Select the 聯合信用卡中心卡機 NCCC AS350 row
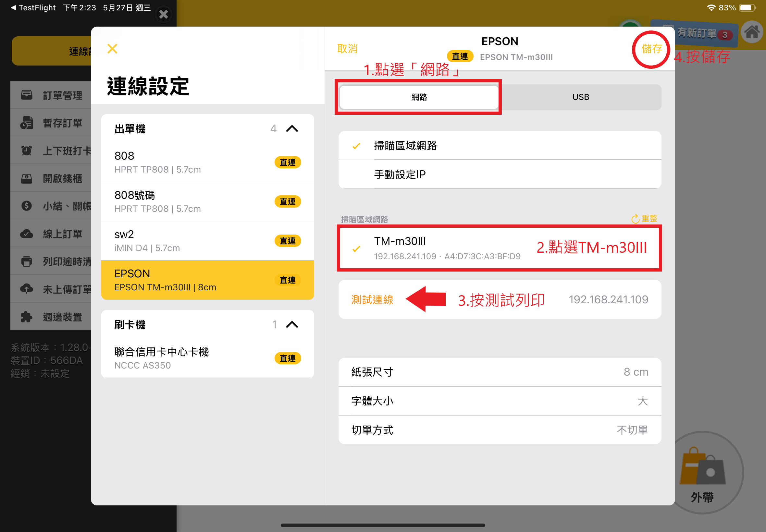Viewport: 766px width, 532px height. (x=207, y=358)
